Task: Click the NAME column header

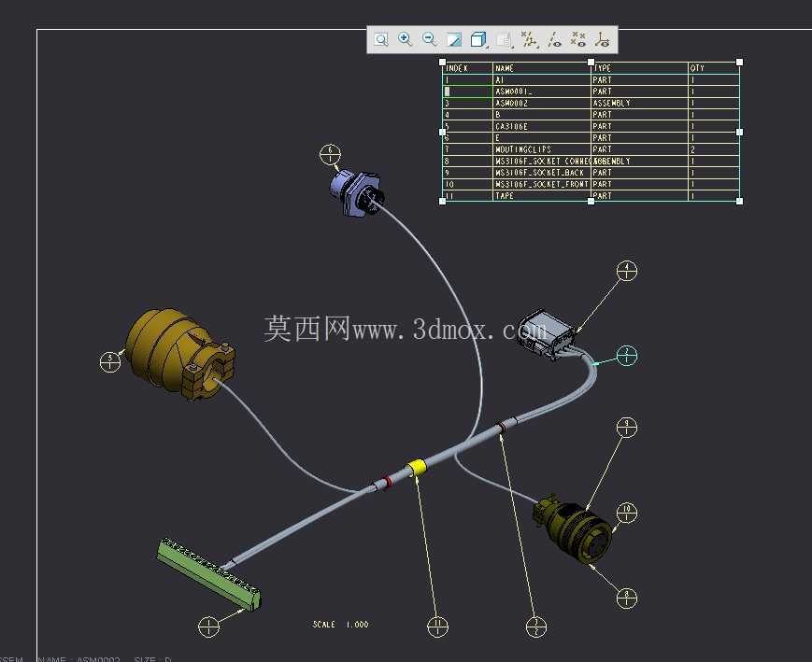Action: (542, 68)
